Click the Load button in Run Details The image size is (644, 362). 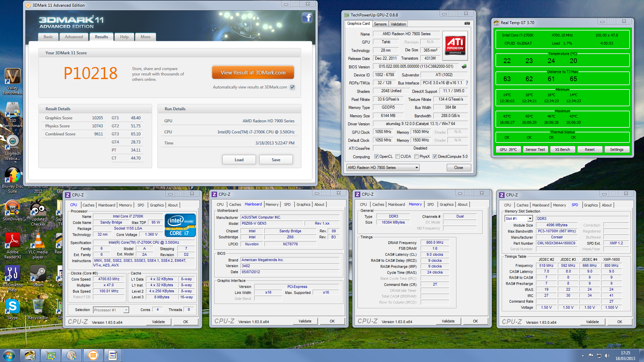click(239, 160)
